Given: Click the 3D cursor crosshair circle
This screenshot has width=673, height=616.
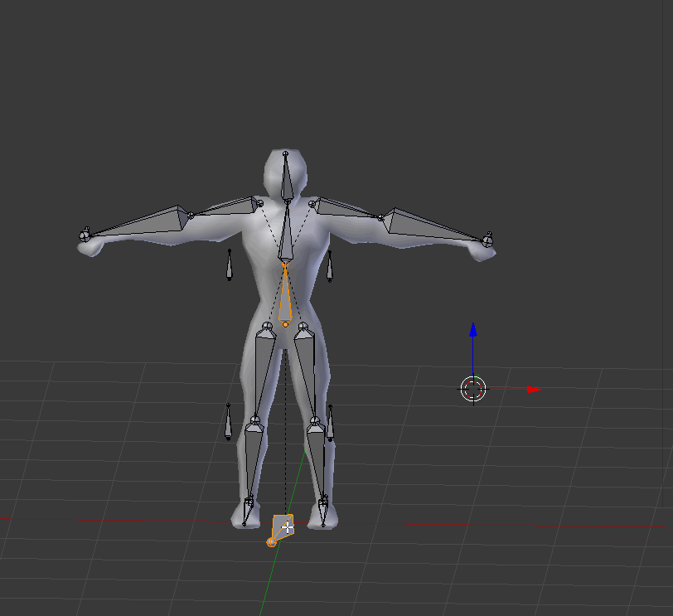Looking at the screenshot, I should (473, 389).
